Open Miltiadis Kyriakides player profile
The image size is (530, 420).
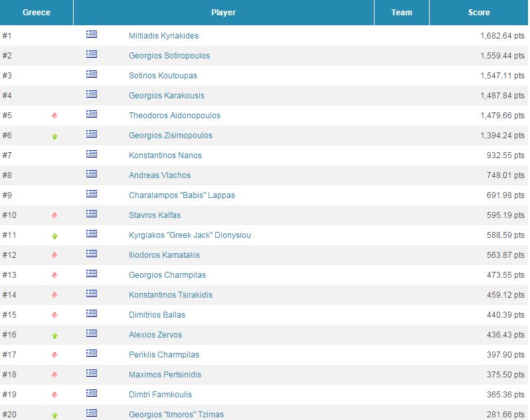tap(163, 35)
